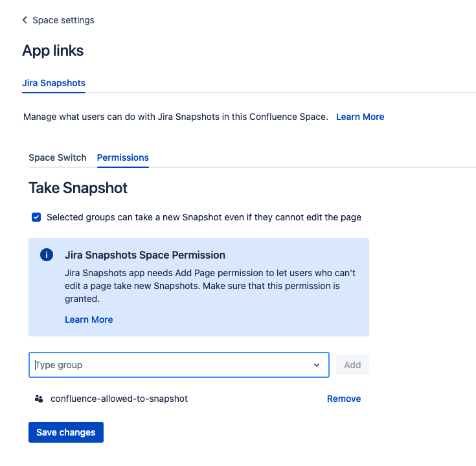Click the group icon beside confluence-allowed-to-snapshot
The height and width of the screenshot is (466, 476).
[x=39, y=399]
